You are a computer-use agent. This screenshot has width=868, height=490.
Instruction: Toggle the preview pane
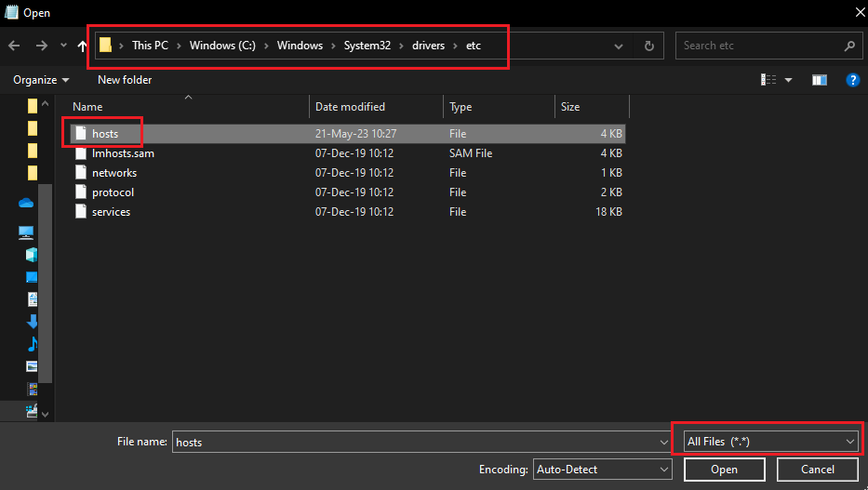(x=819, y=80)
